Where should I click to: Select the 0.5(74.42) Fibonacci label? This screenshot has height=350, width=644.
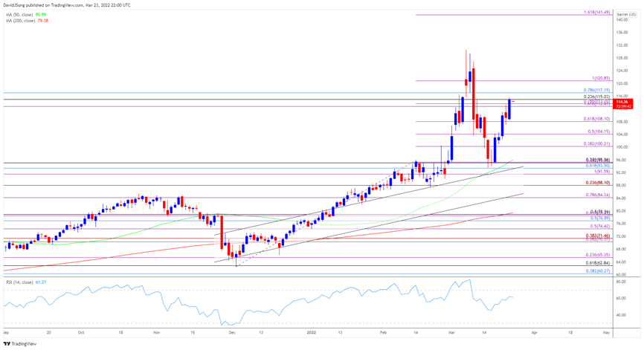600,227
